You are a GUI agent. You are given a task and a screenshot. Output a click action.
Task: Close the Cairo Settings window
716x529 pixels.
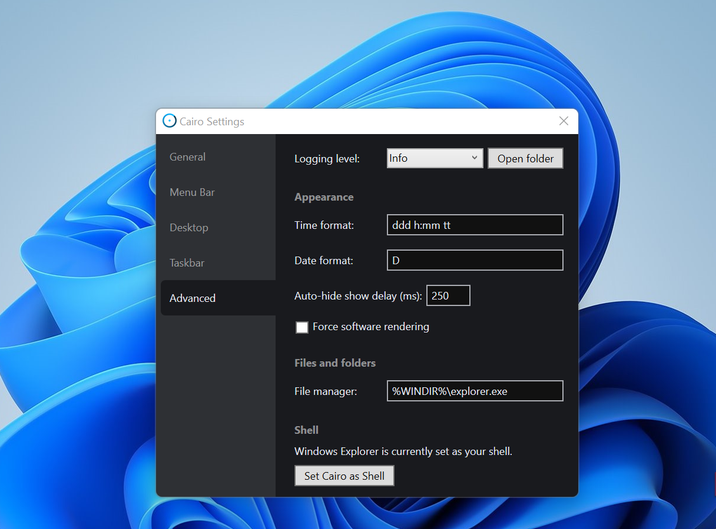pyautogui.click(x=563, y=121)
